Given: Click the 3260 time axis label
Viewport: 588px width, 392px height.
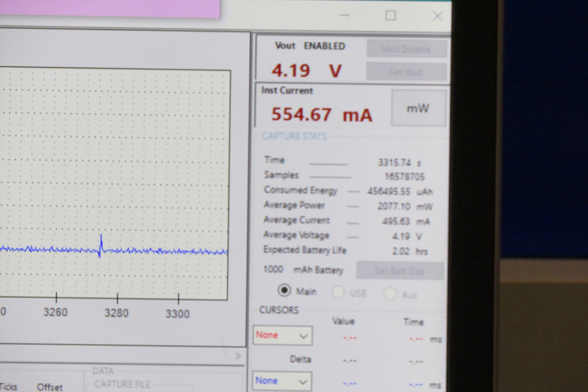Looking at the screenshot, I should pos(55,312).
